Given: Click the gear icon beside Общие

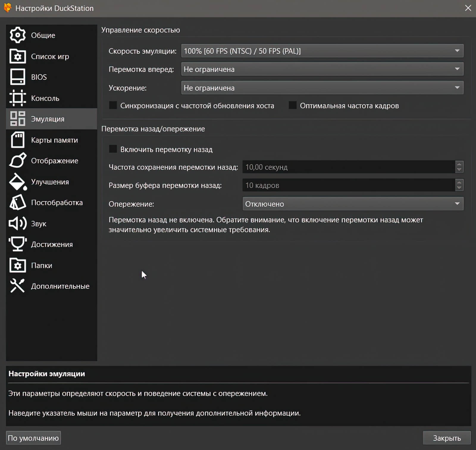Looking at the screenshot, I should pos(18,35).
